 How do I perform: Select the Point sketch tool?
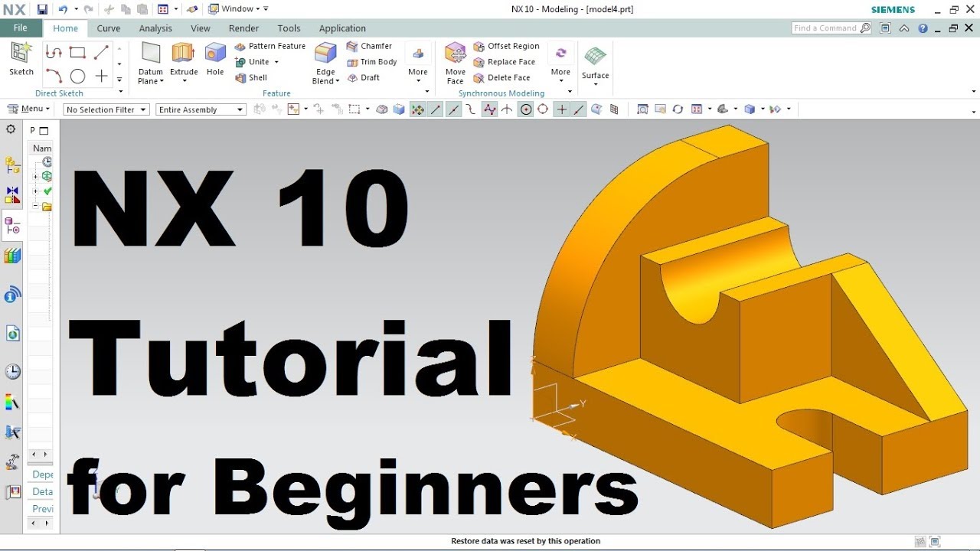pyautogui.click(x=101, y=76)
